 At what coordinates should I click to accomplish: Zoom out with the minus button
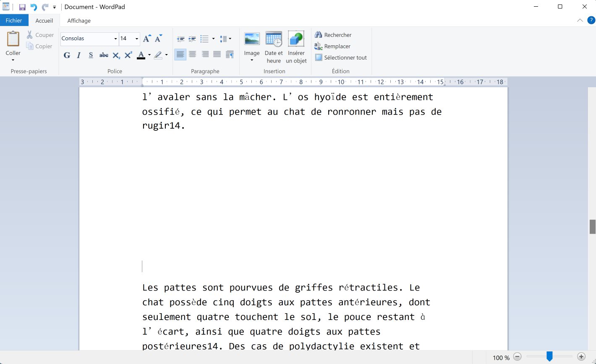coord(518,357)
